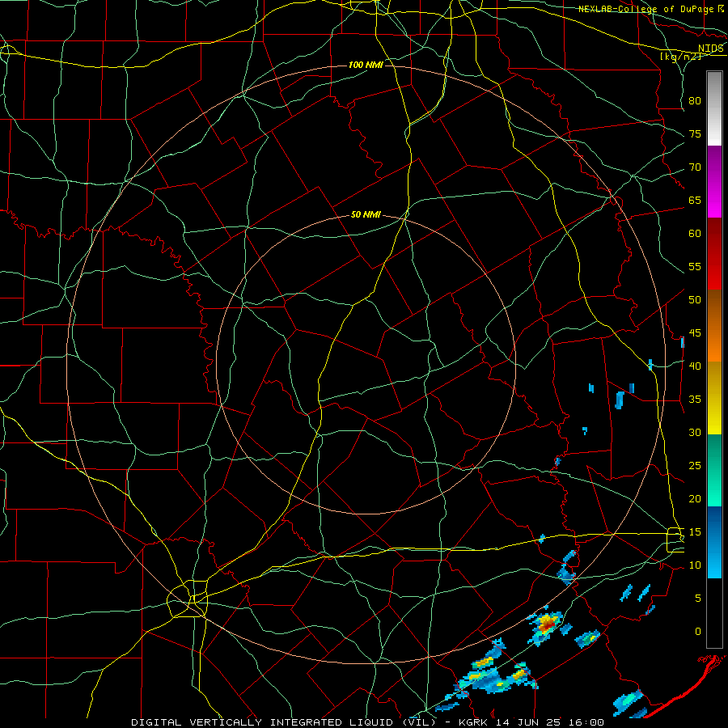Click the kg/m2 units label

(680, 56)
